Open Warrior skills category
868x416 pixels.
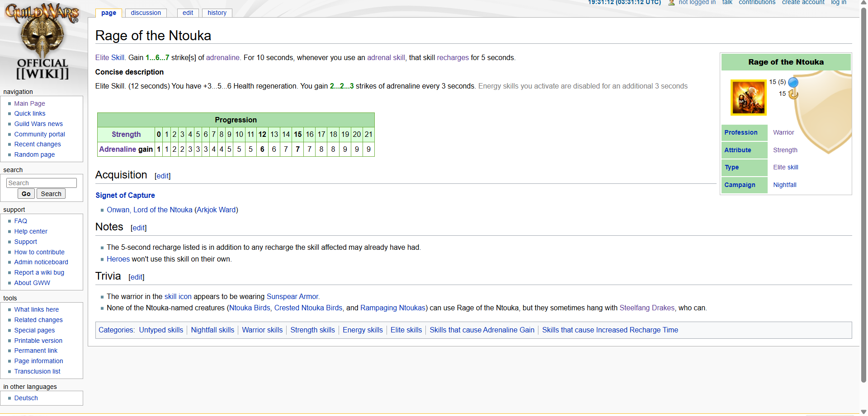click(x=262, y=330)
